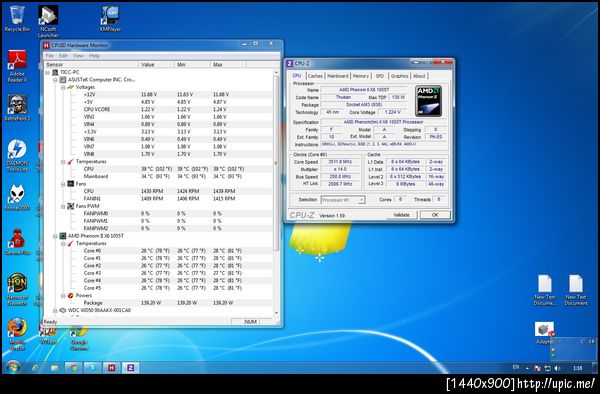Open the volume speaker icon in system tray
This screenshot has height=394, width=600.
[x=557, y=368]
